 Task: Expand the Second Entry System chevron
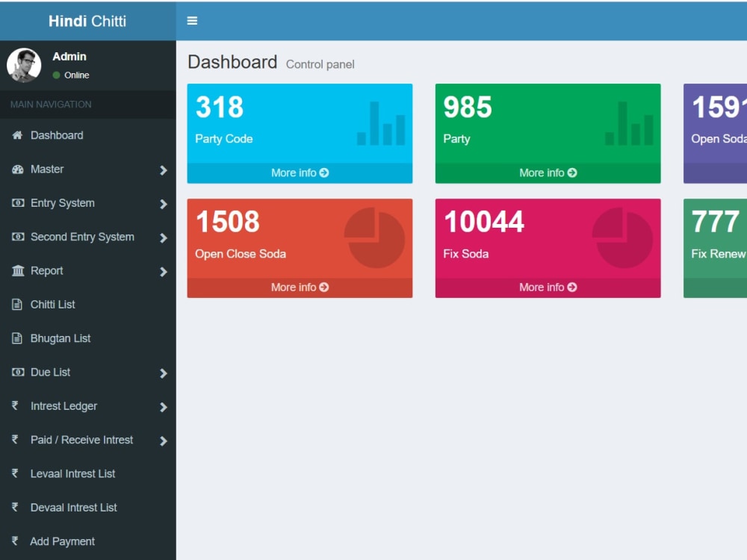click(x=164, y=237)
